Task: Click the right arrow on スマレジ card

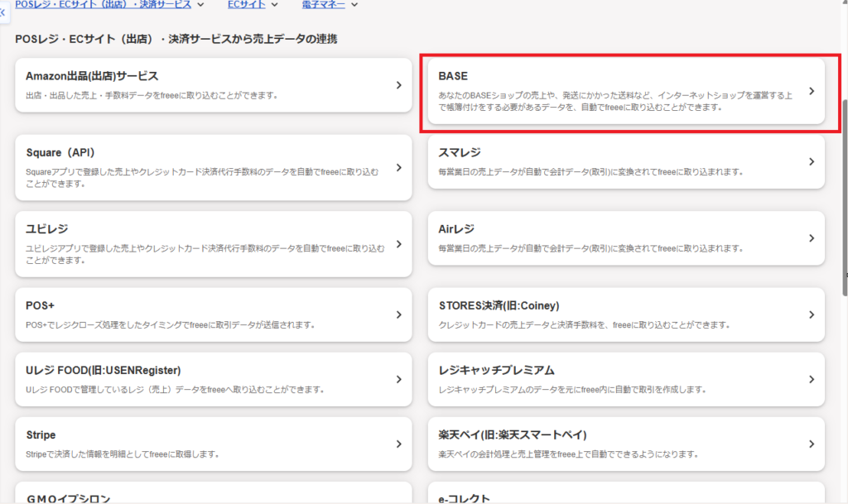Action: click(812, 161)
